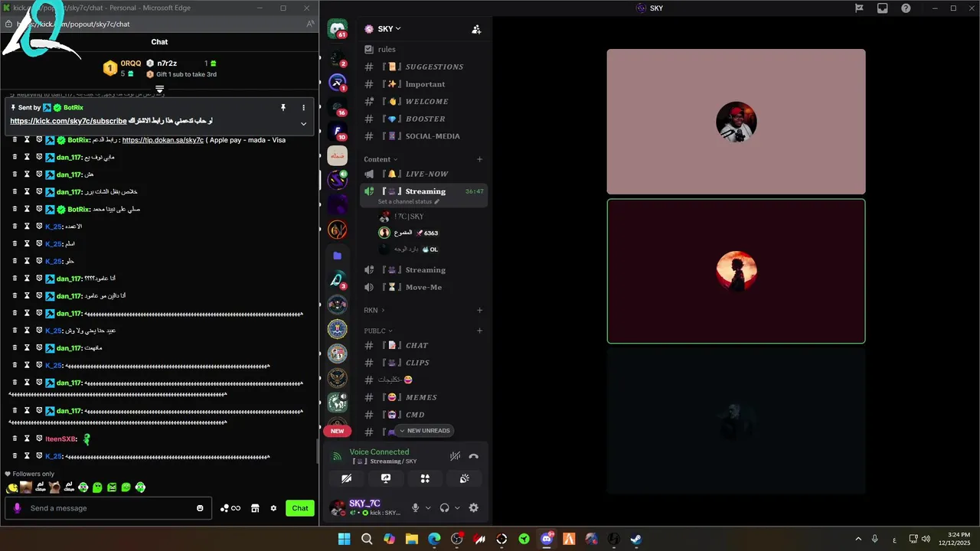Screen dimensions: 980x551
Task: Click username IteenSXB in chat
Action: click(60, 439)
